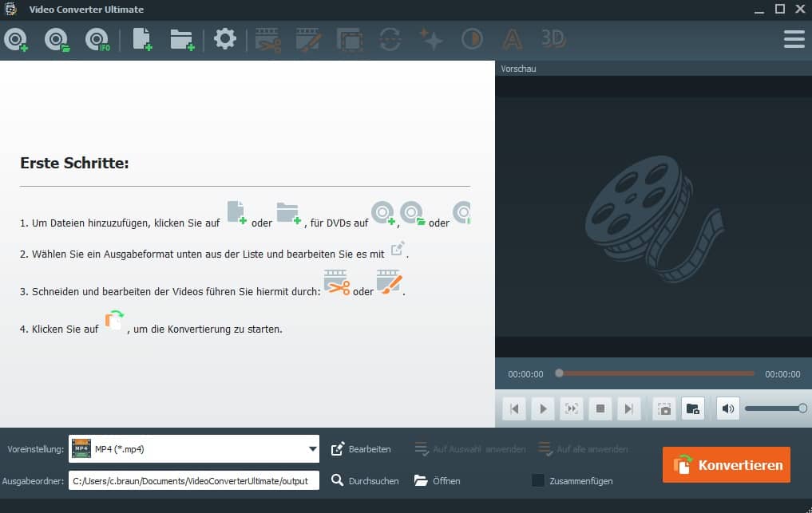Open settings via the gear icon
The height and width of the screenshot is (513, 812).
pos(225,39)
